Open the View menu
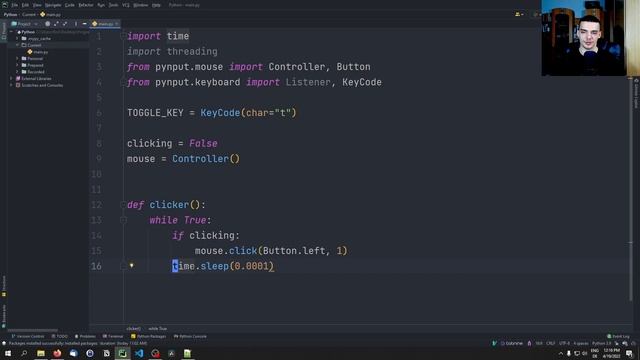The height and width of the screenshot is (360, 640). point(37,5)
